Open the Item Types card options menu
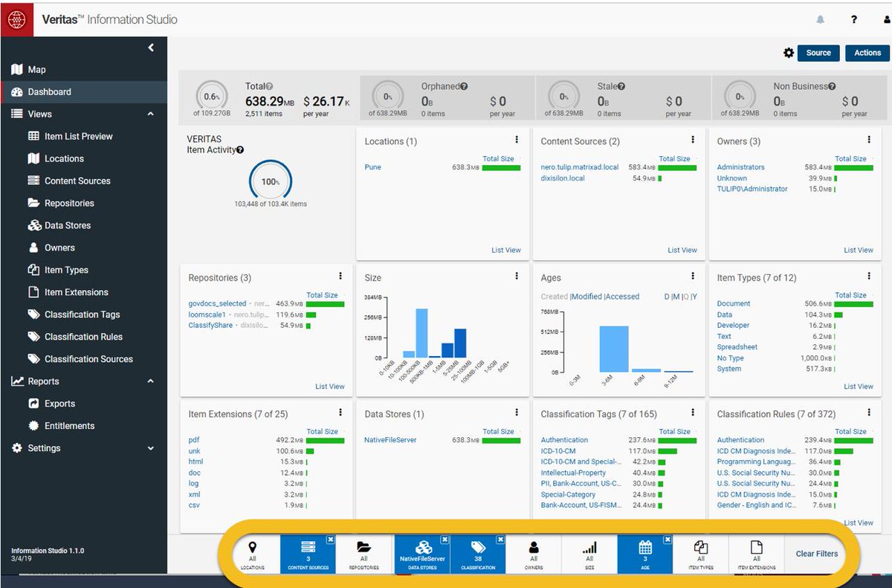892x588 pixels. [869, 276]
